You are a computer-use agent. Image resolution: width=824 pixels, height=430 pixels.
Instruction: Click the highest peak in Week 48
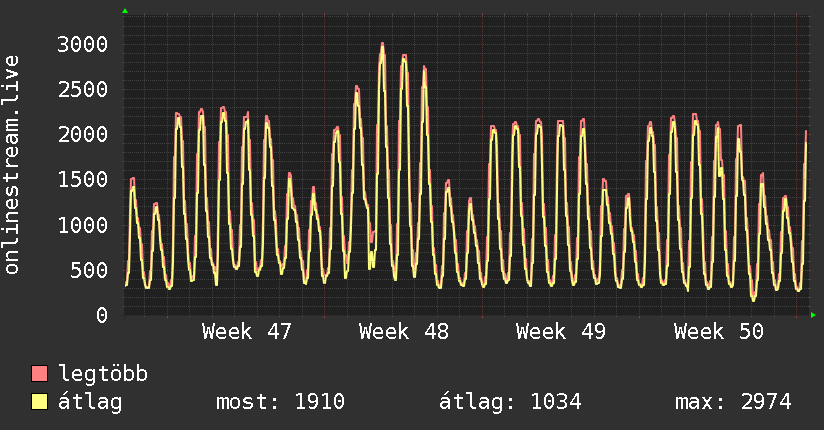click(382, 44)
